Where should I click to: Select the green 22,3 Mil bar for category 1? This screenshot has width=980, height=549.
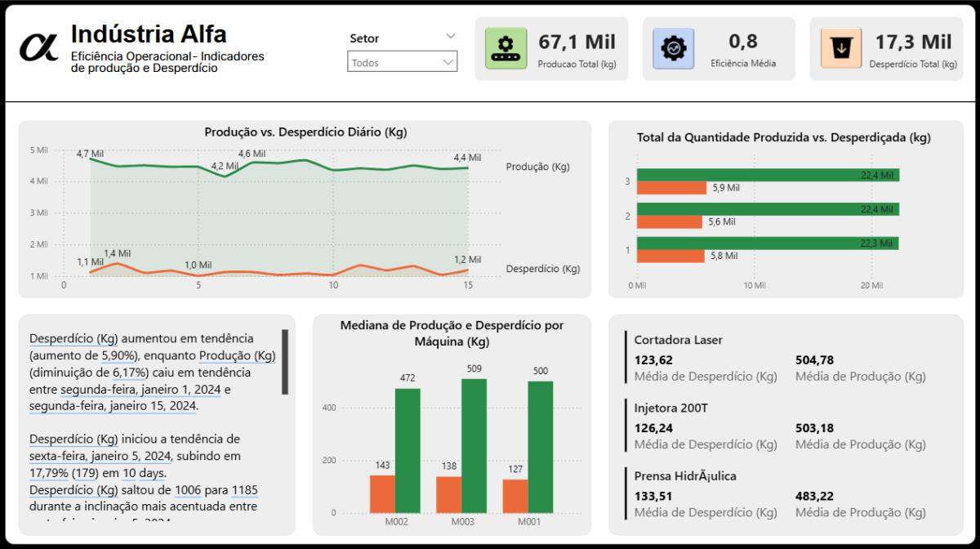768,243
